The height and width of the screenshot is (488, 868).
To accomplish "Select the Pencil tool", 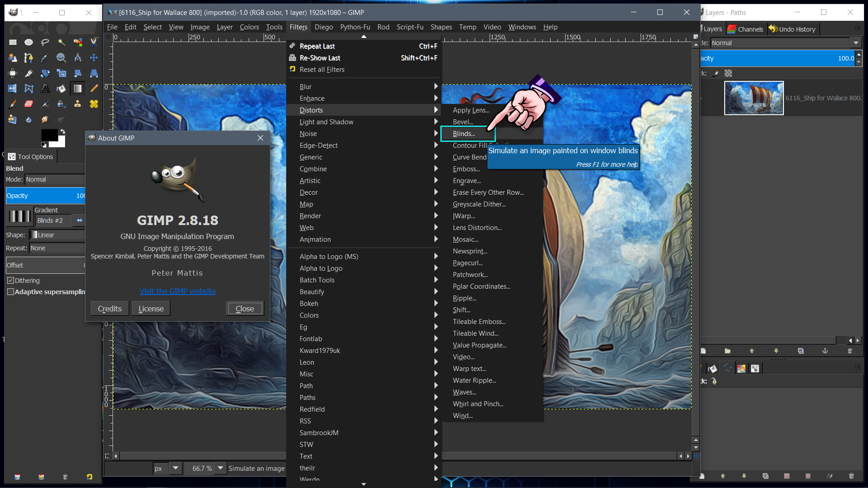I will tap(94, 88).
